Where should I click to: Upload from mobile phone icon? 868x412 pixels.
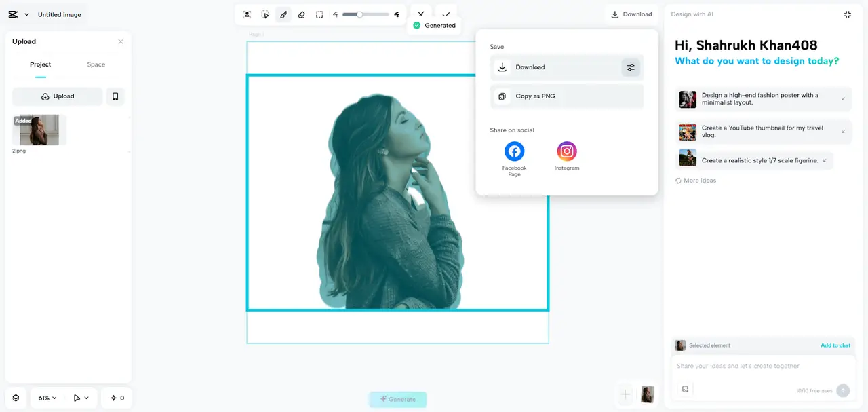(115, 96)
